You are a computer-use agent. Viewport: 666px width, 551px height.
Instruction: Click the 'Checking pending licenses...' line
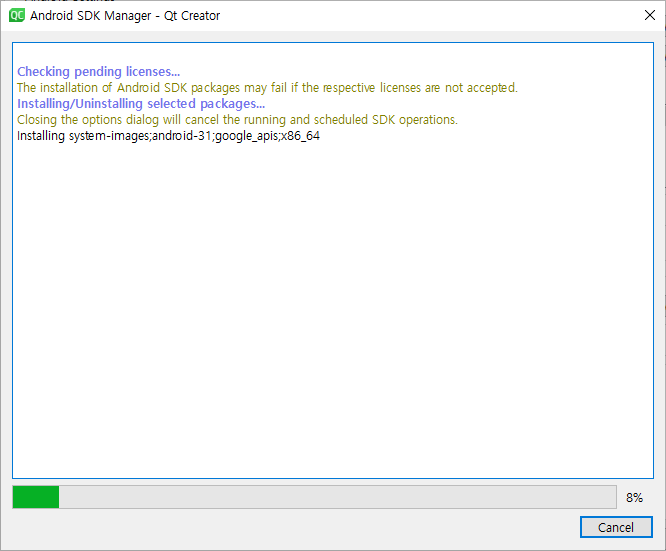[99, 71]
